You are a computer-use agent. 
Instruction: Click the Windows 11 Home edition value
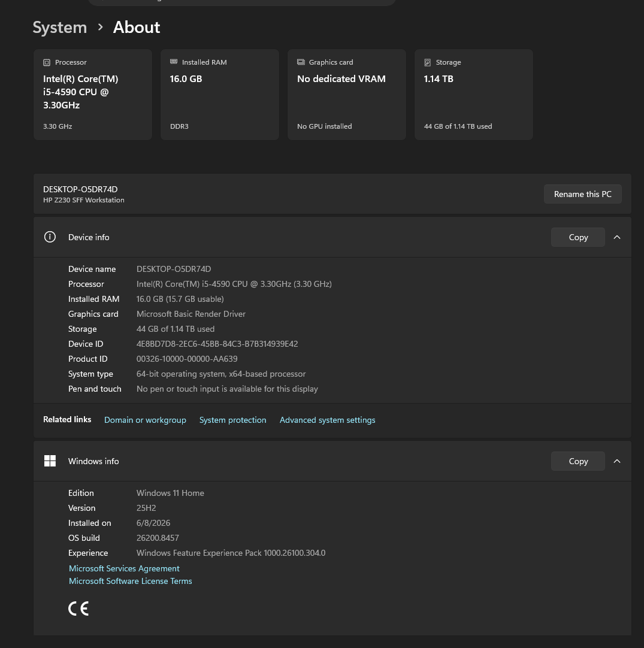click(x=170, y=493)
